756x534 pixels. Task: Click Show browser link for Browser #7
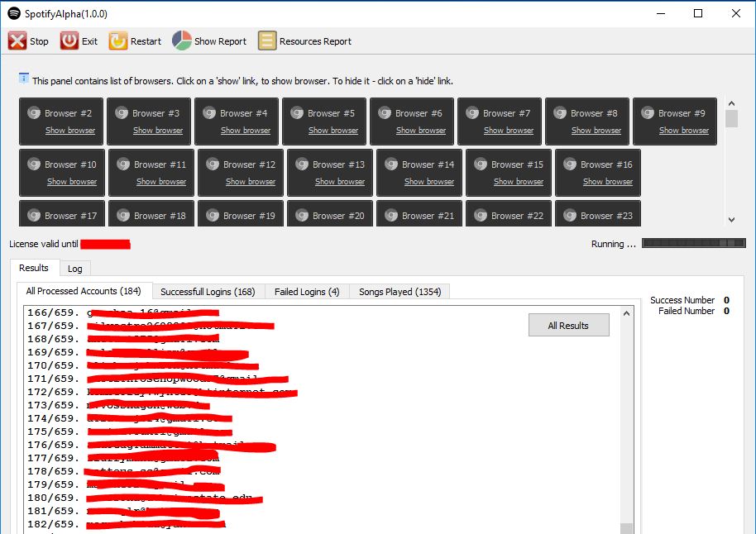click(509, 130)
